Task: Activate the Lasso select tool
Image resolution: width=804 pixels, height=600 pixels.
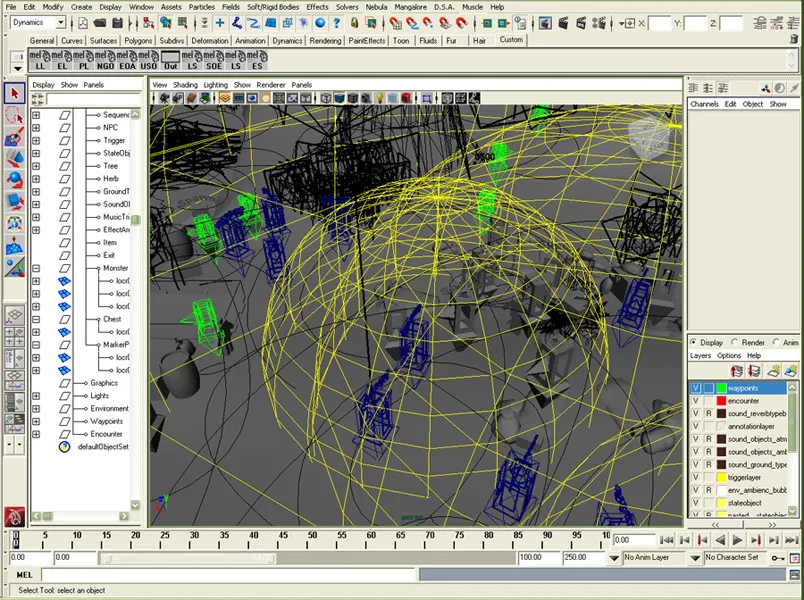Action: pos(14,116)
